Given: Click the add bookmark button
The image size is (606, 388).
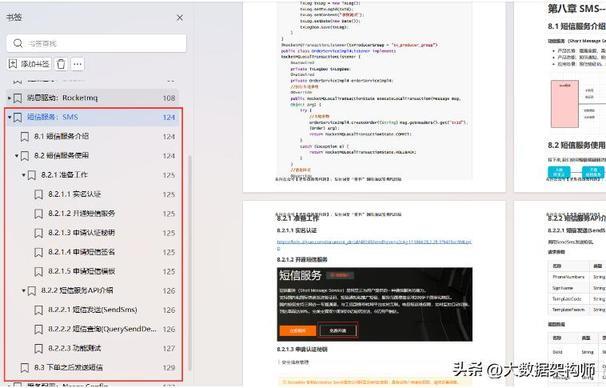Looking at the screenshot, I should pos(29,64).
